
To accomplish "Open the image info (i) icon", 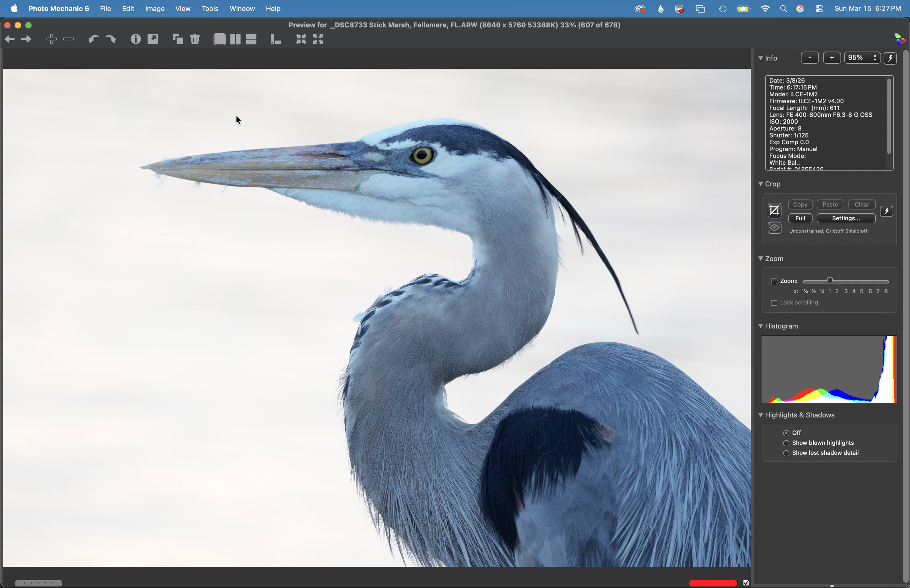I will [136, 39].
